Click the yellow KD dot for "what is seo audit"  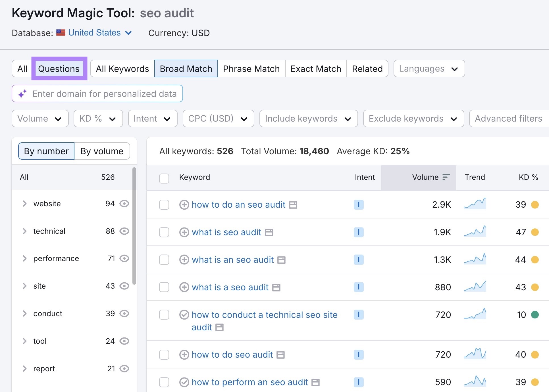[535, 232]
